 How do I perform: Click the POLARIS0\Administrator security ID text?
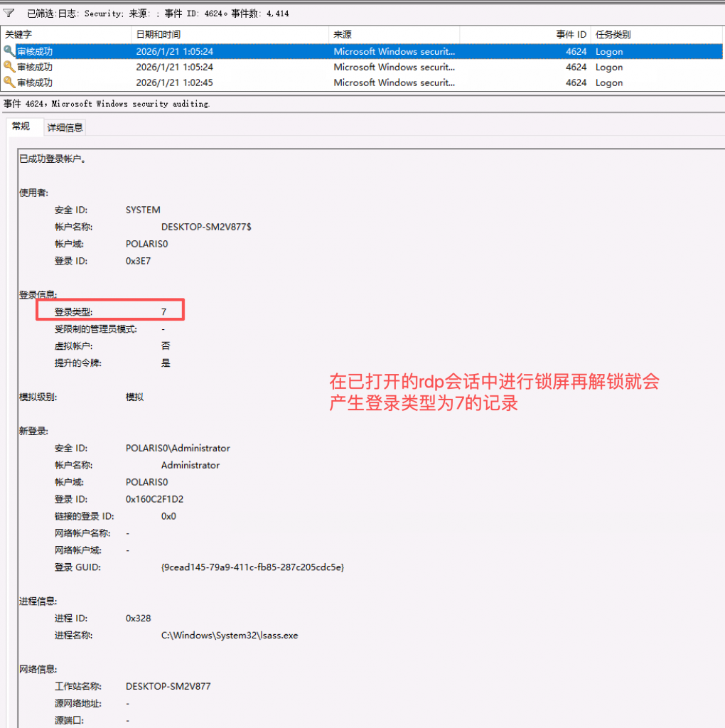coord(178,448)
